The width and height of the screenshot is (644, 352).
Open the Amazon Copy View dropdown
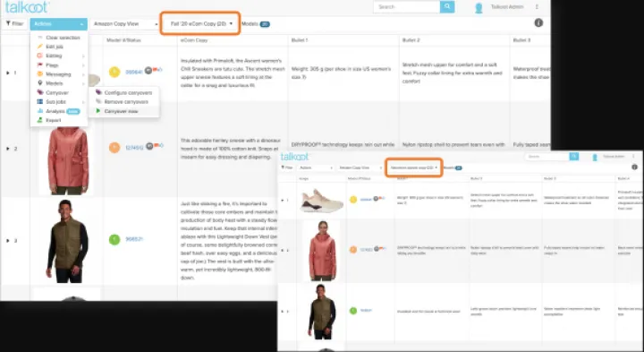(125, 24)
